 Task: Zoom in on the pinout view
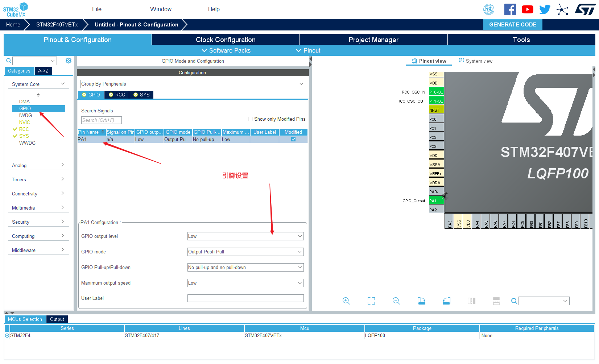tap(346, 301)
